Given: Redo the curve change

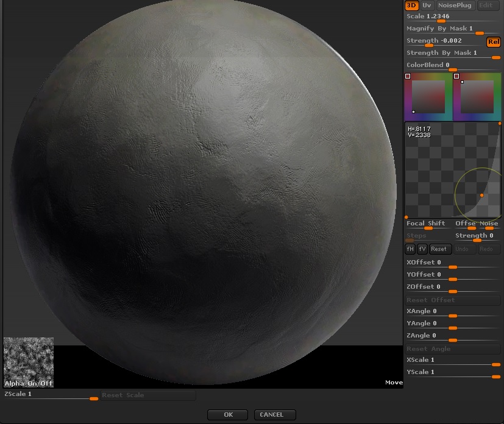Looking at the screenshot, I should click(x=489, y=249).
